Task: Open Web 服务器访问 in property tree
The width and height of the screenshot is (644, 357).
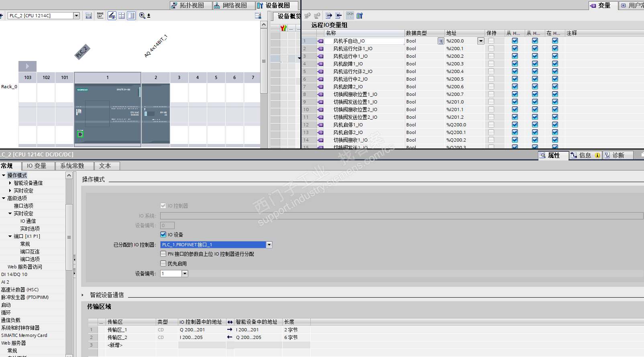Action: point(25,267)
